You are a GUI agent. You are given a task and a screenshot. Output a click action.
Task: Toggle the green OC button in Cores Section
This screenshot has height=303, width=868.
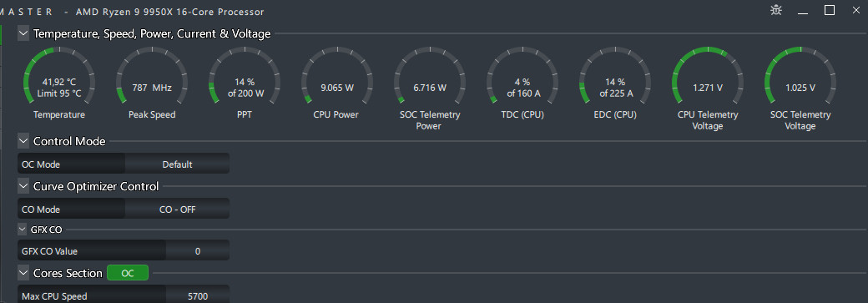pos(128,273)
